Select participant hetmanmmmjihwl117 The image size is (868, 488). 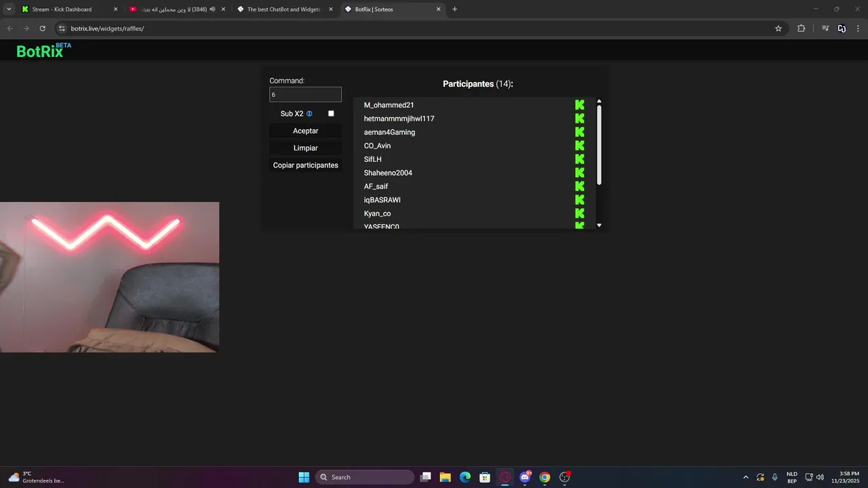pos(399,119)
